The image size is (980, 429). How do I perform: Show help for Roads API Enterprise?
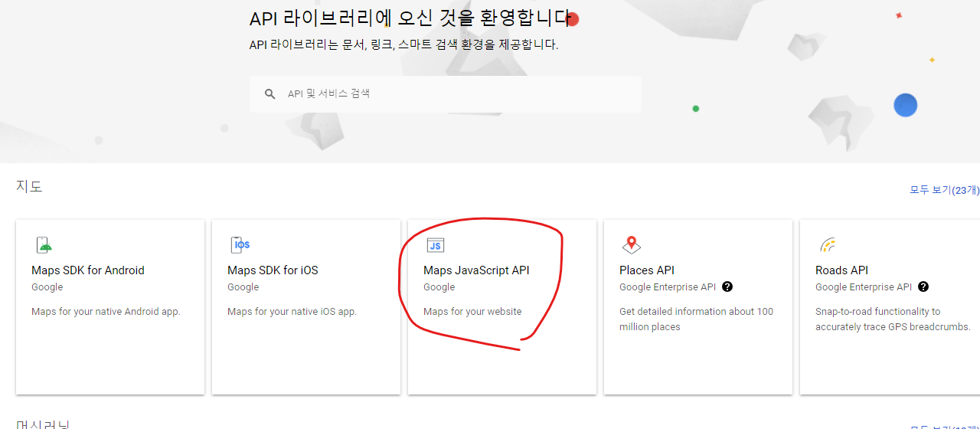(923, 287)
